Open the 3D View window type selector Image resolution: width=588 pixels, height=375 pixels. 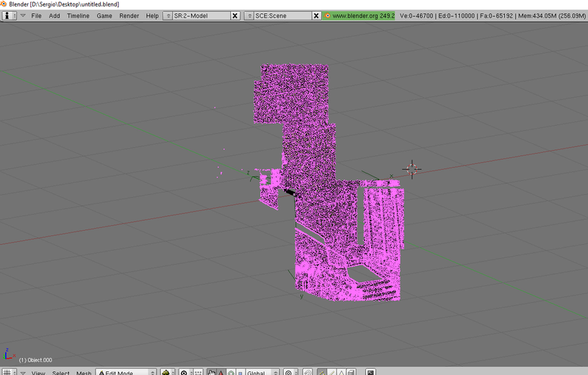click(x=9, y=372)
